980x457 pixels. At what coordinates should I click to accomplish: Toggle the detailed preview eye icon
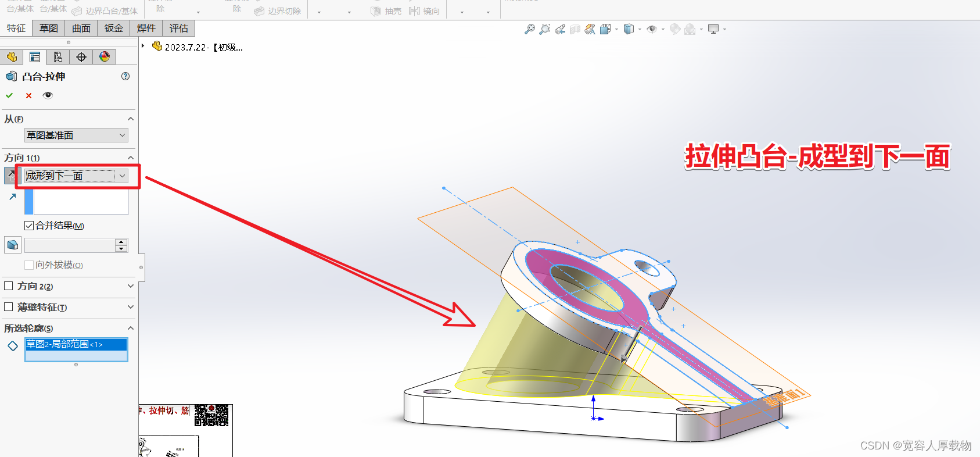tap(48, 95)
